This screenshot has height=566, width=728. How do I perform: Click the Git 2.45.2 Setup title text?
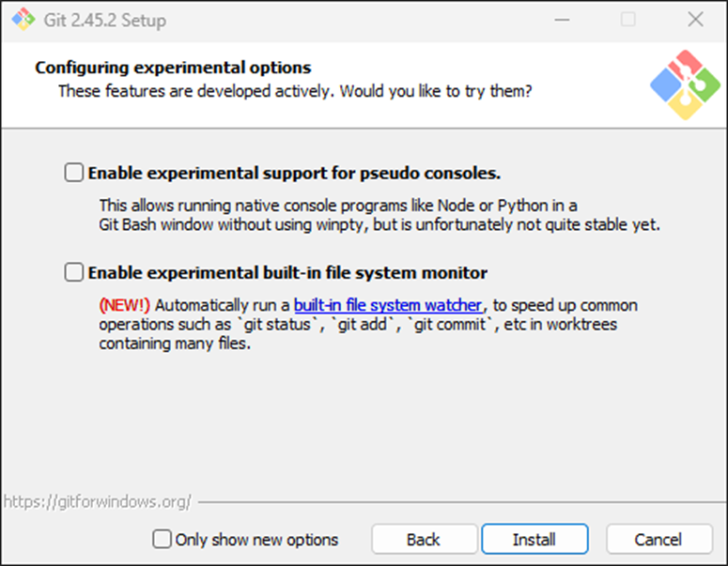104,20
